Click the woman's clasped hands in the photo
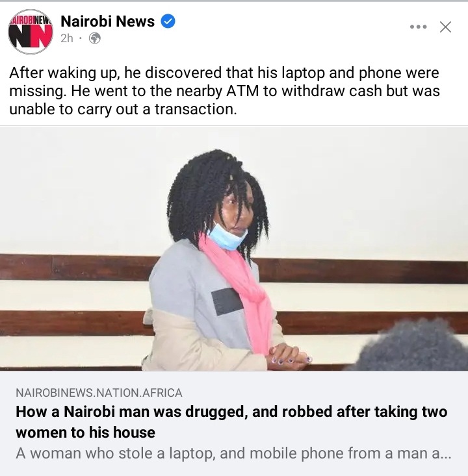Screen dimensions: 468x476 click(x=289, y=356)
